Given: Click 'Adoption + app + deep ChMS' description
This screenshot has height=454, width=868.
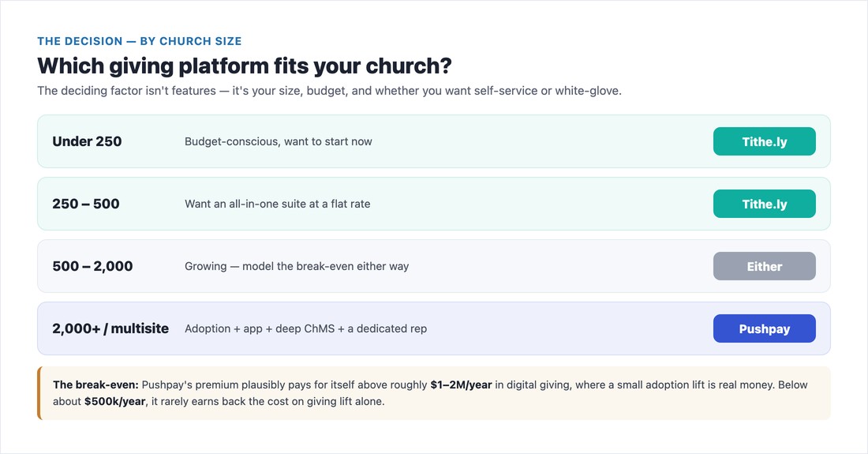Looking at the screenshot, I should point(305,329).
